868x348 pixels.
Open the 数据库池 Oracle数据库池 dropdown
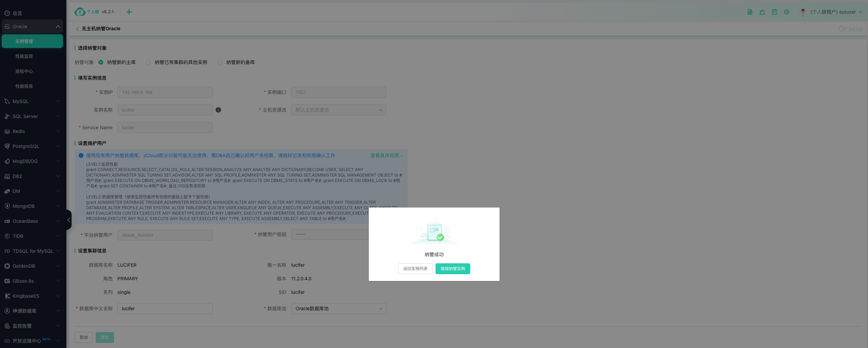(339, 309)
